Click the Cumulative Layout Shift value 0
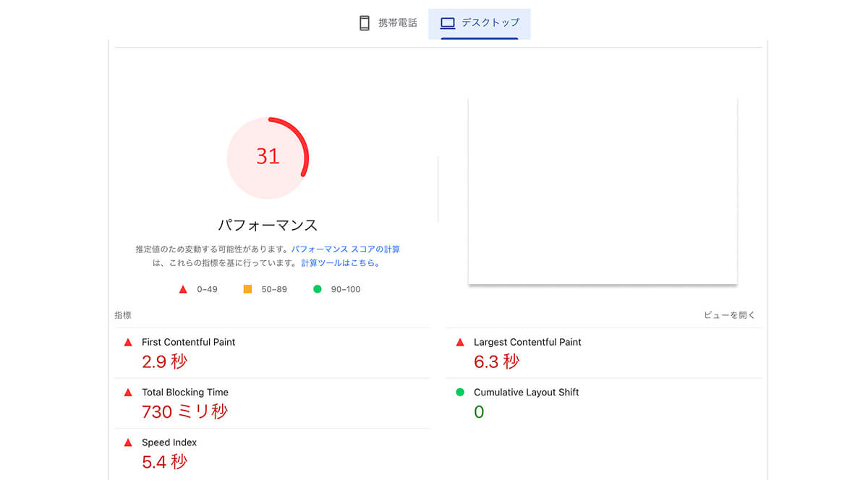The image size is (868, 488). pos(479,412)
